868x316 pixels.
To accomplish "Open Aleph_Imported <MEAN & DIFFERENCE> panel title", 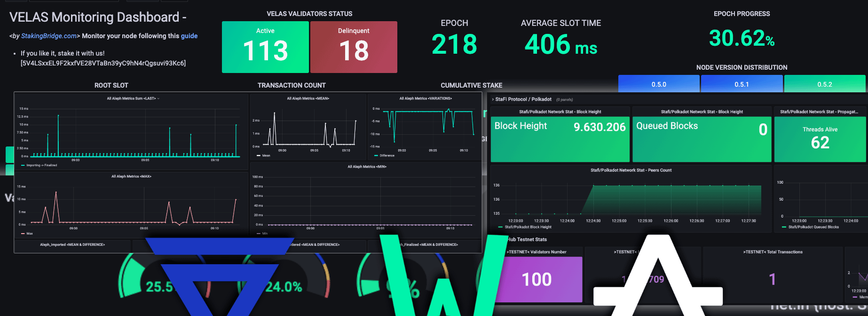I will coord(72,245).
